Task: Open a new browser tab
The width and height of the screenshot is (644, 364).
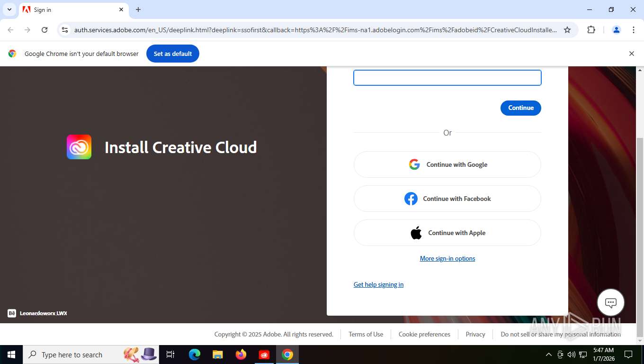Action: 138,9
